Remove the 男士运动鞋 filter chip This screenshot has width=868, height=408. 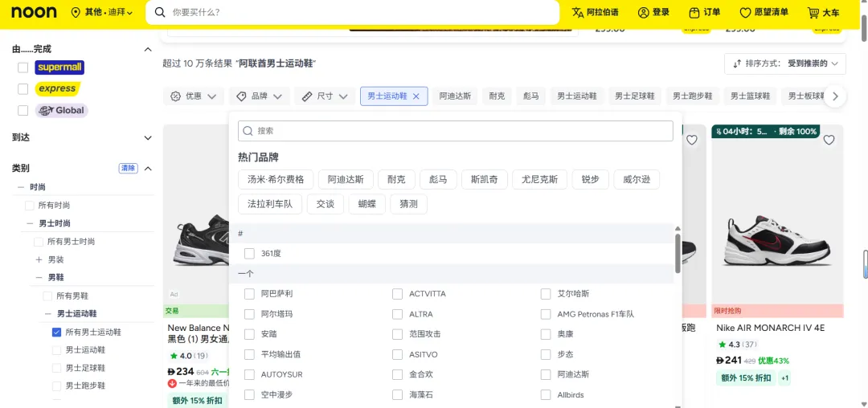[x=416, y=96]
